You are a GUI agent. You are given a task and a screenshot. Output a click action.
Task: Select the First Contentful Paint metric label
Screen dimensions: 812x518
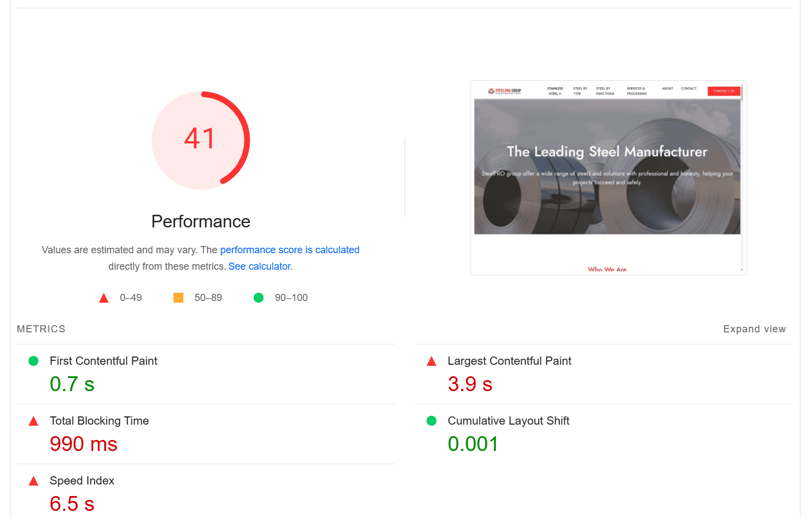[x=103, y=361]
